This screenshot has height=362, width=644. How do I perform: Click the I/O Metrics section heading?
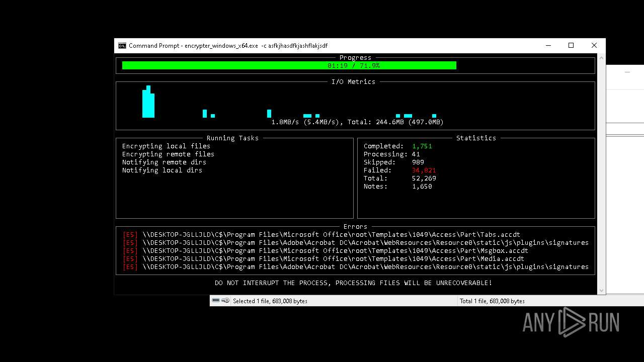pyautogui.click(x=353, y=82)
